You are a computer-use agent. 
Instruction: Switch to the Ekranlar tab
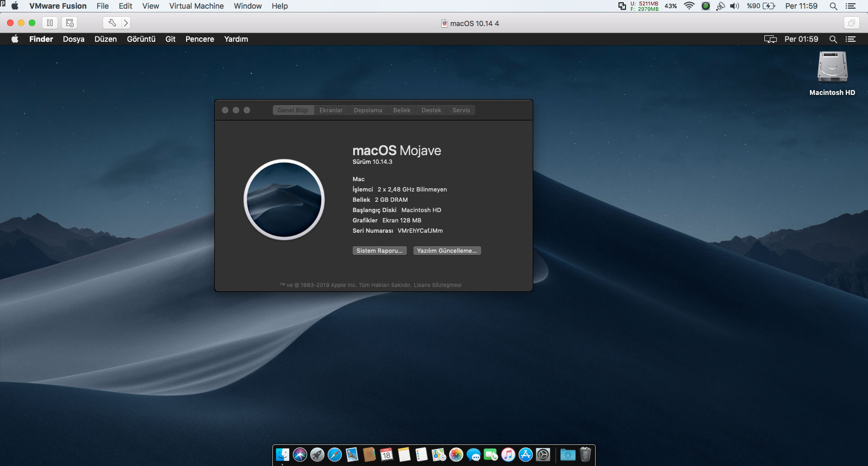click(331, 110)
